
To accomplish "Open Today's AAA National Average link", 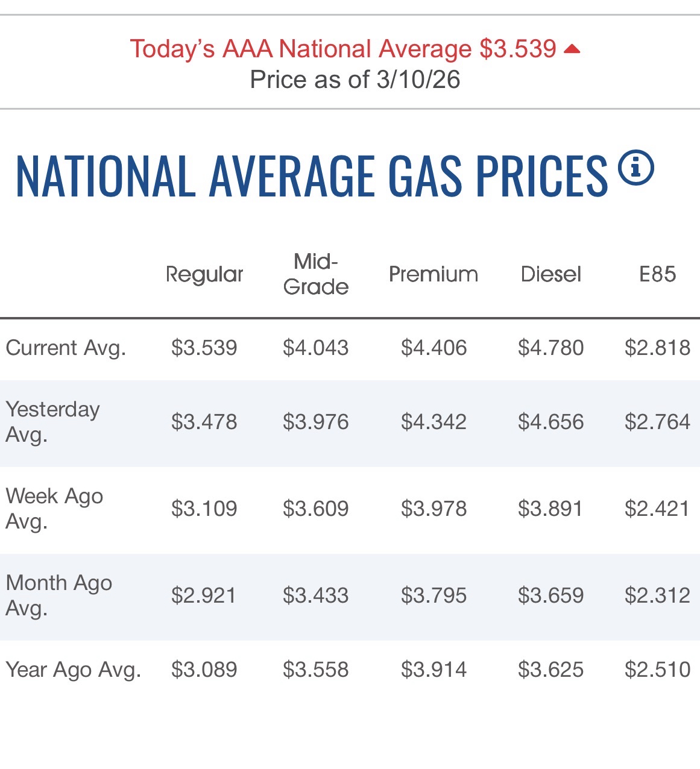I will pos(342,49).
